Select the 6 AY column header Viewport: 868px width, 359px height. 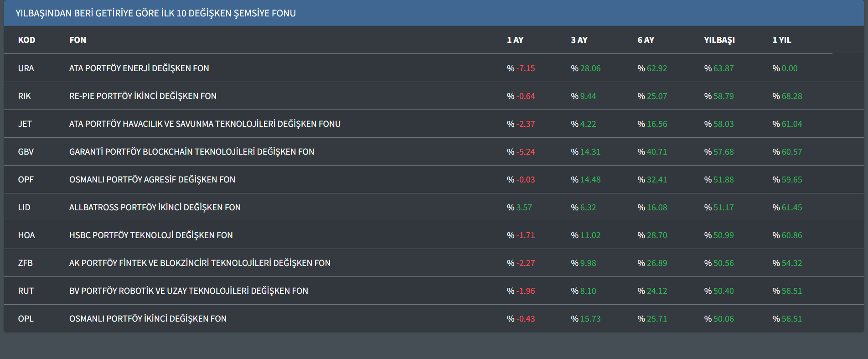pos(646,40)
